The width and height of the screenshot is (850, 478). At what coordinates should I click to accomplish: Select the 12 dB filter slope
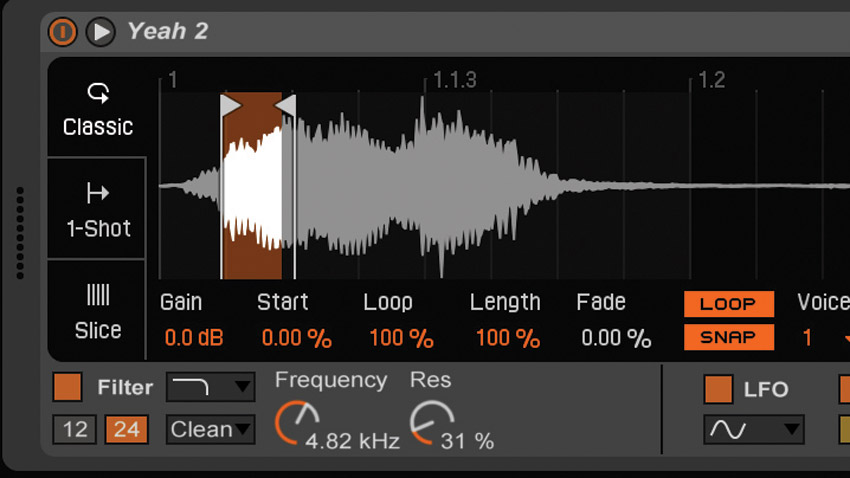[x=75, y=430]
